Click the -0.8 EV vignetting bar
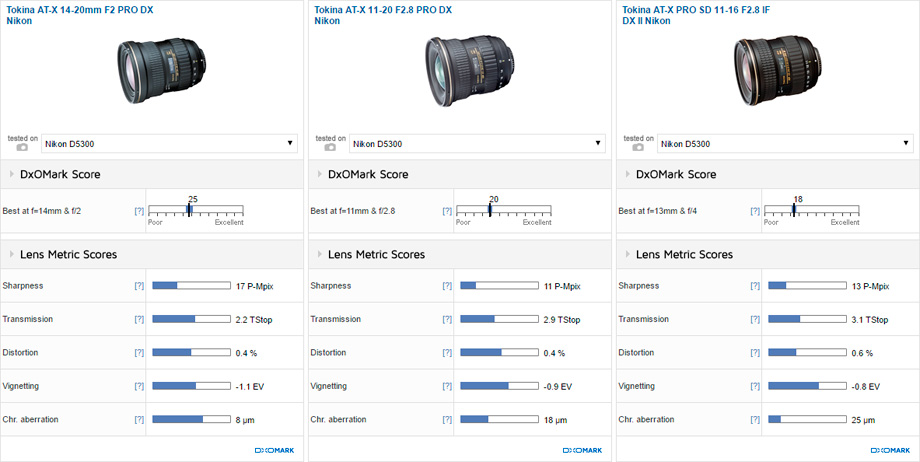Viewport: 920px width, 462px height. [x=807, y=386]
